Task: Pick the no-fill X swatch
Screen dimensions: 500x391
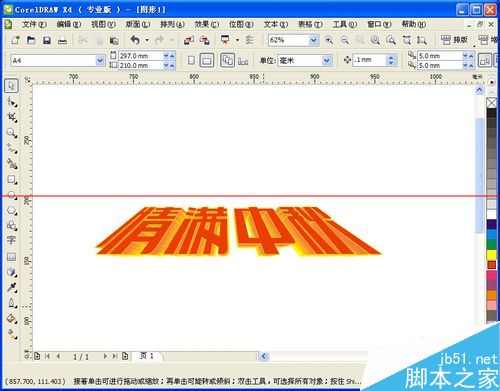Action: 491,103
